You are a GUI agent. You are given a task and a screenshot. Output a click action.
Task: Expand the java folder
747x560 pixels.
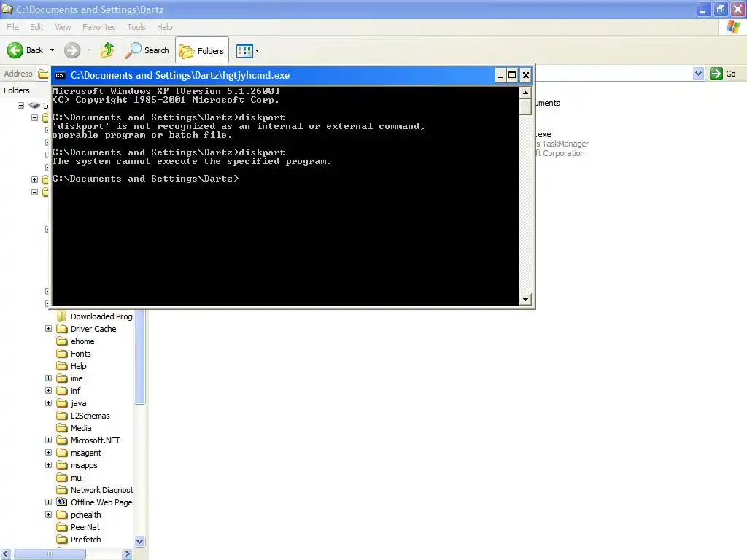pyautogui.click(x=48, y=402)
